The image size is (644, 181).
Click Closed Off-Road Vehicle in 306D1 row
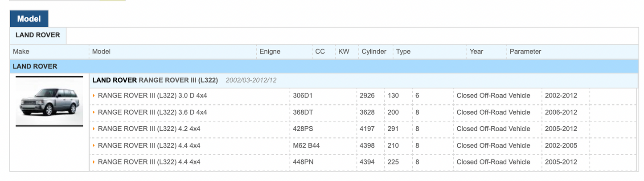[x=493, y=96]
